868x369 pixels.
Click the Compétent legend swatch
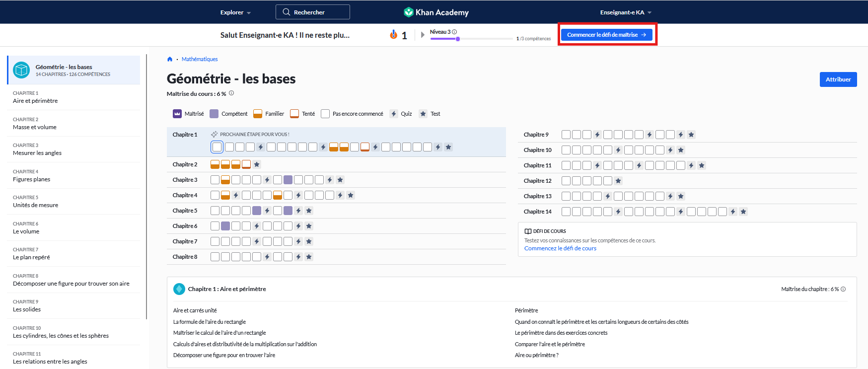click(214, 114)
